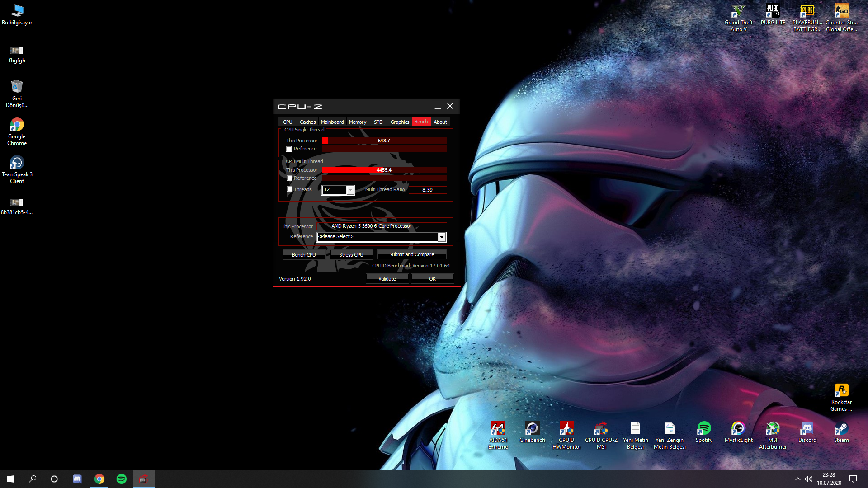Open CPUID CPU-Z MSI shortcut
Image resolution: width=868 pixels, height=488 pixels.
click(601, 435)
